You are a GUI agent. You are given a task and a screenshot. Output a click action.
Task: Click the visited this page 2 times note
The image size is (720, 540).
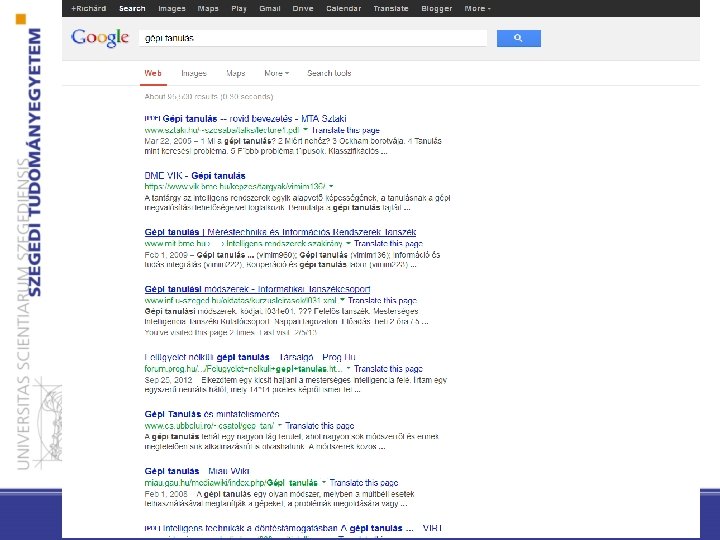pos(231,332)
